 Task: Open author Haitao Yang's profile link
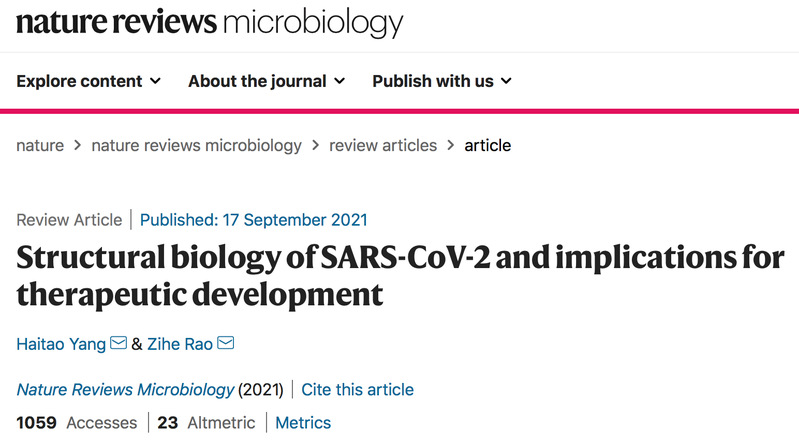61,344
